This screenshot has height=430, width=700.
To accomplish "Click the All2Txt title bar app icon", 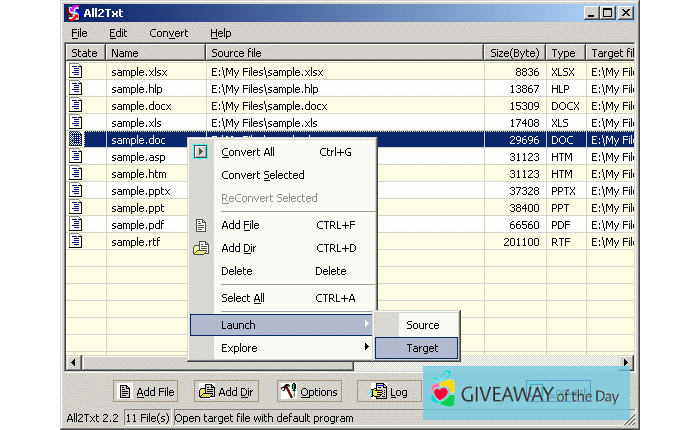I will click(x=74, y=13).
